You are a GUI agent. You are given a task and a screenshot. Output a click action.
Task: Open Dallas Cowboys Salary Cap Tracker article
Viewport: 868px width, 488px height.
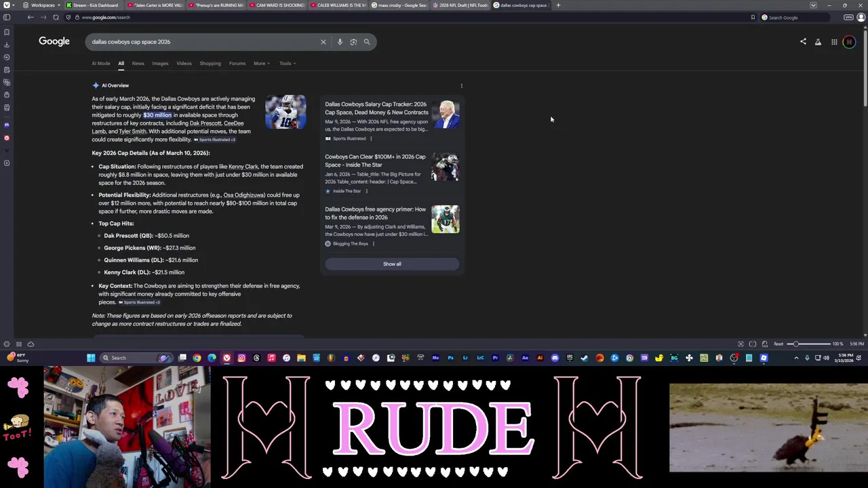click(376, 108)
